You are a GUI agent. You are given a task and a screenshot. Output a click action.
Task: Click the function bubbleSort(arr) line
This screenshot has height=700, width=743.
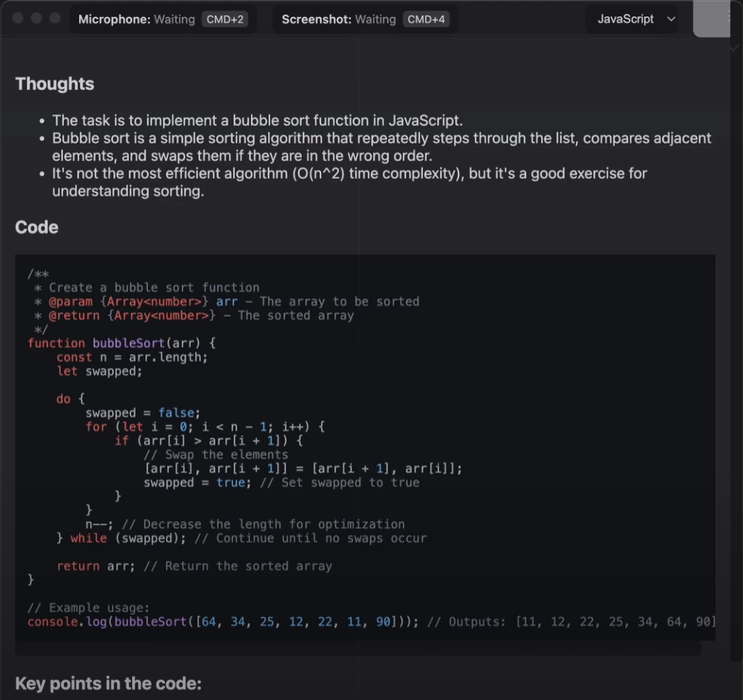pyautogui.click(x=122, y=343)
